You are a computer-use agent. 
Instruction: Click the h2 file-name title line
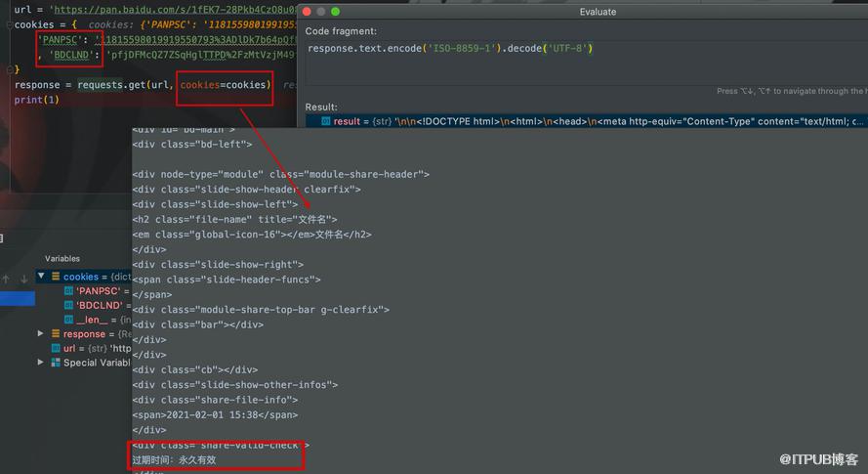(234, 219)
